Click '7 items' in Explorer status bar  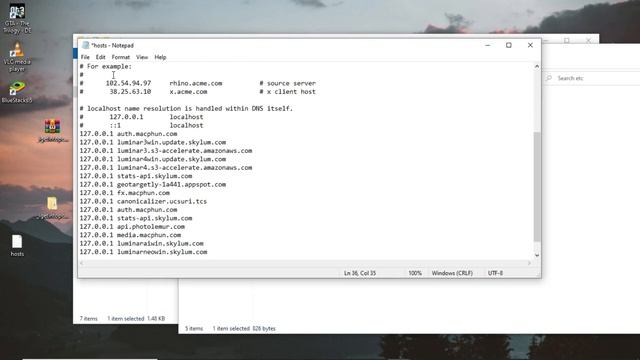point(89,318)
